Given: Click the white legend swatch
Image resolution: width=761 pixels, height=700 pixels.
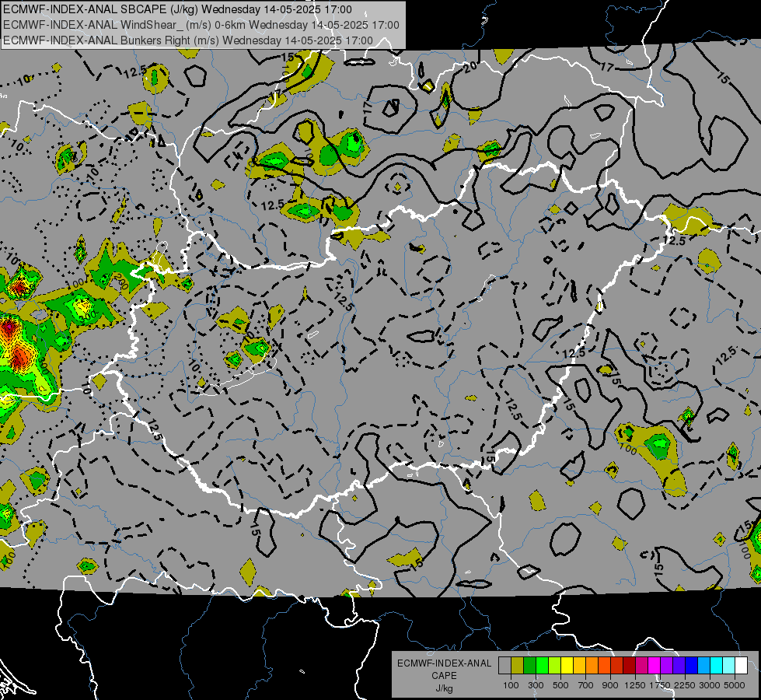Looking at the screenshot, I should click(742, 665).
